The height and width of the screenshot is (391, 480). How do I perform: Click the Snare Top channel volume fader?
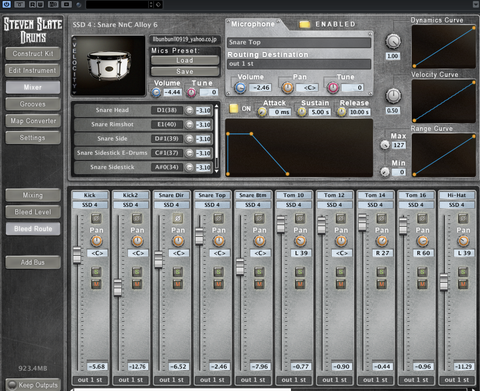[199, 236]
